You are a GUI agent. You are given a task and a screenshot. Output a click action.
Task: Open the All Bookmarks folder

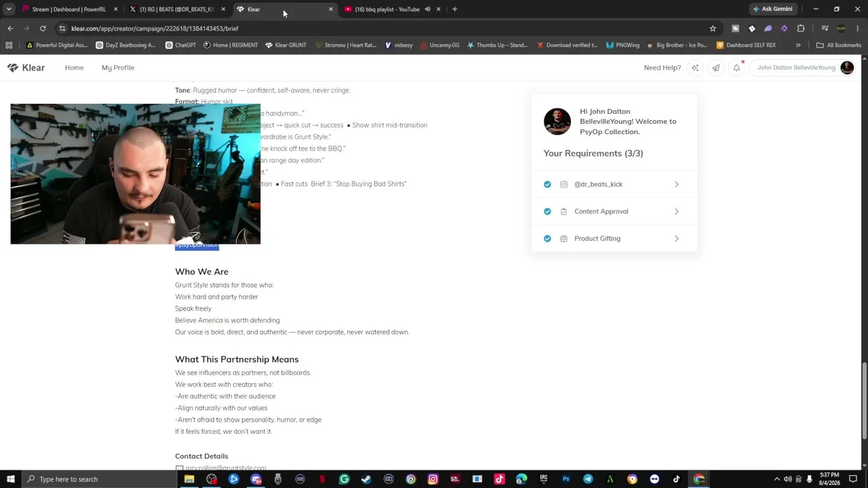point(839,45)
